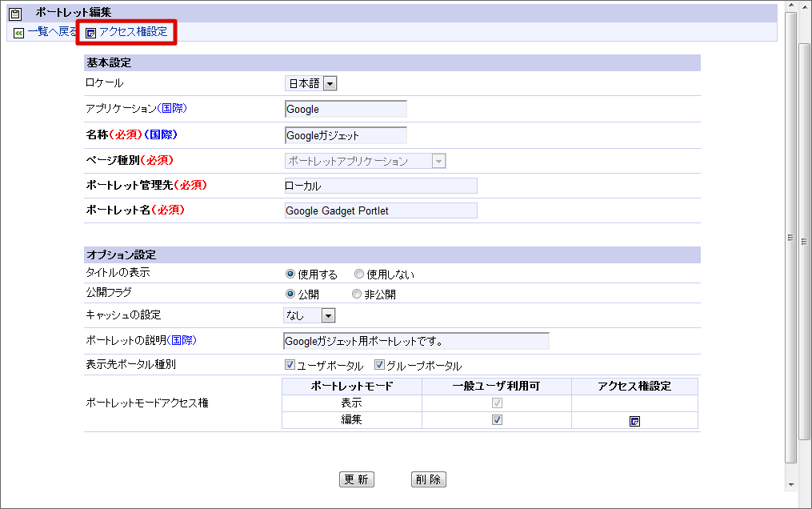Click the 表示 mode cell in the table
The image size is (812, 509).
pos(352,403)
